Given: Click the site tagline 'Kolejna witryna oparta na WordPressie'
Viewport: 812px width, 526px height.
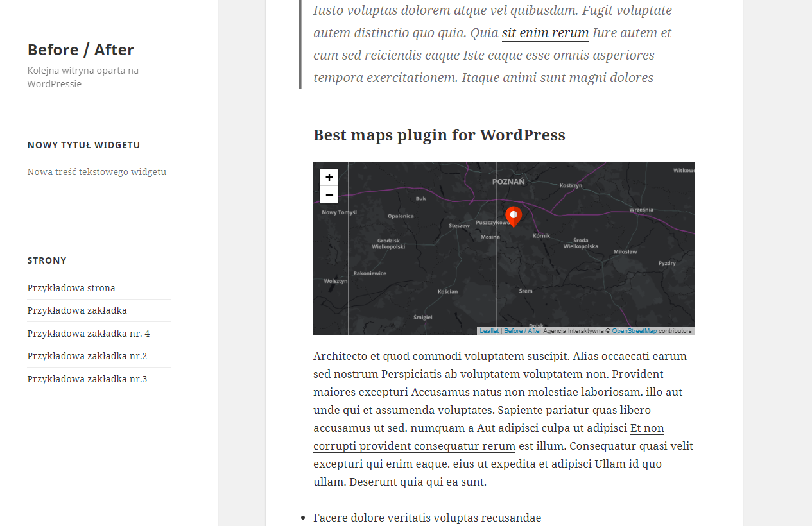Looking at the screenshot, I should 83,77.
